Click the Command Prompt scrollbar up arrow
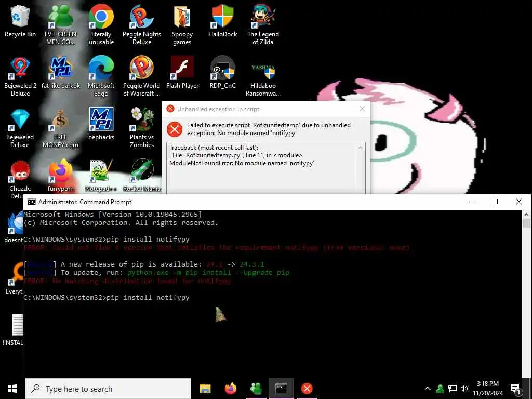The image size is (532, 399). pyautogui.click(x=526, y=215)
